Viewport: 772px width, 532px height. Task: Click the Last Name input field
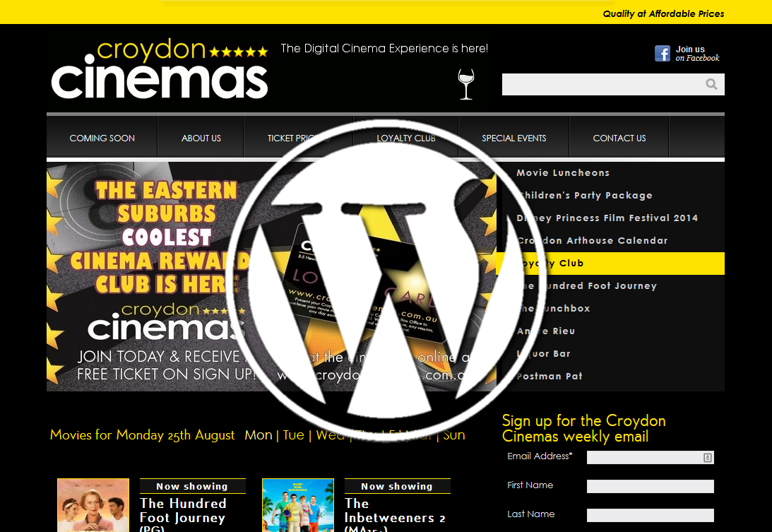[650, 515]
